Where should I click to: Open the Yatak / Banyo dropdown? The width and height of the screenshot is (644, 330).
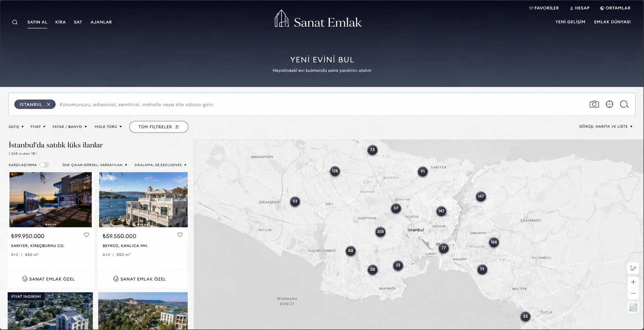pyautogui.click(x=69, y=127)
